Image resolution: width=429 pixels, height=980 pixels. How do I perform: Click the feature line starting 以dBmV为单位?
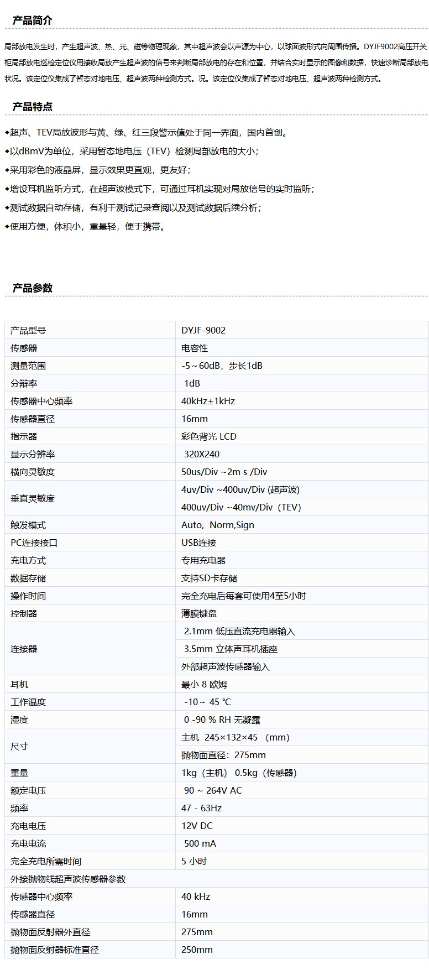(x=132, y=151)
